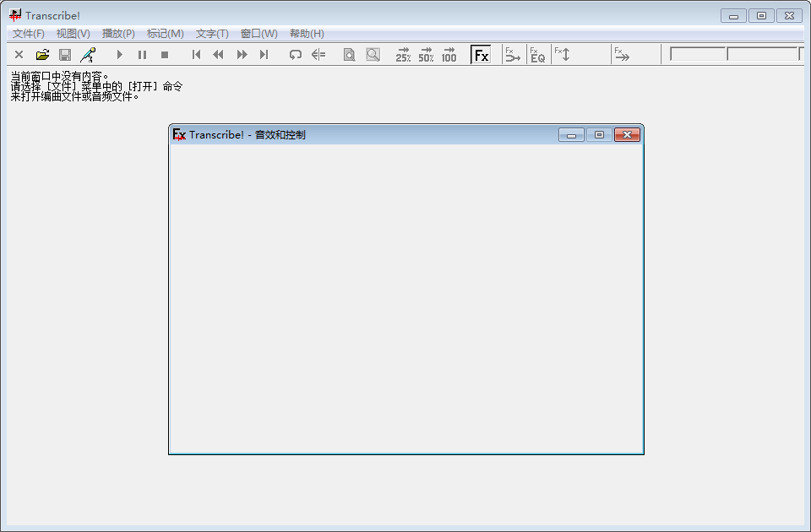Open the 文字(T) menu

(212, 34)
